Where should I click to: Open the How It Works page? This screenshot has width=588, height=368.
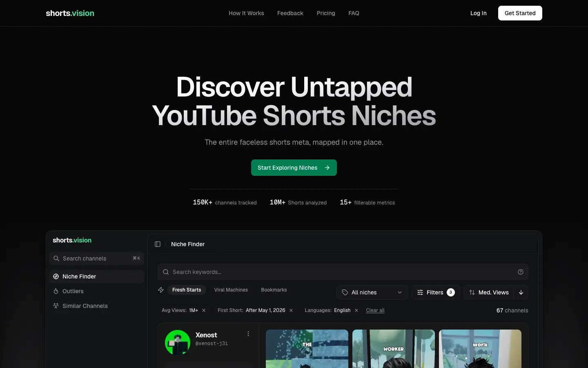click(246, 13)
